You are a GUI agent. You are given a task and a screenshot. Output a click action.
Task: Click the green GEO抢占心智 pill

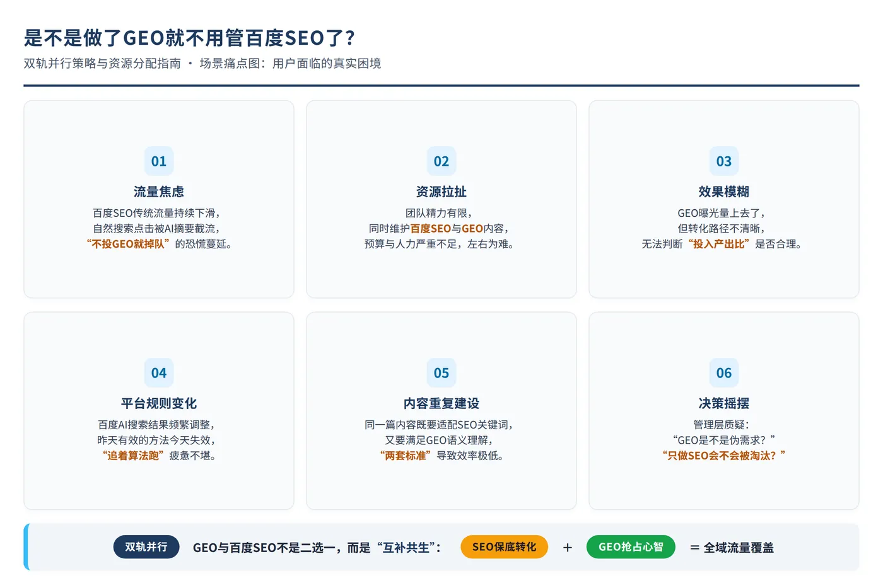631,547
